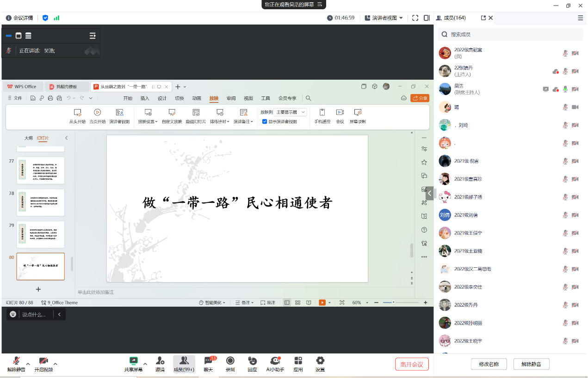Open the meeting Settings icon (设置)

320,361
